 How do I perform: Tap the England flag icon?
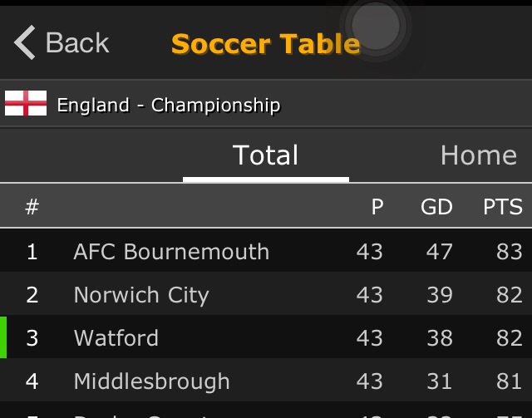tap(26, 104)
